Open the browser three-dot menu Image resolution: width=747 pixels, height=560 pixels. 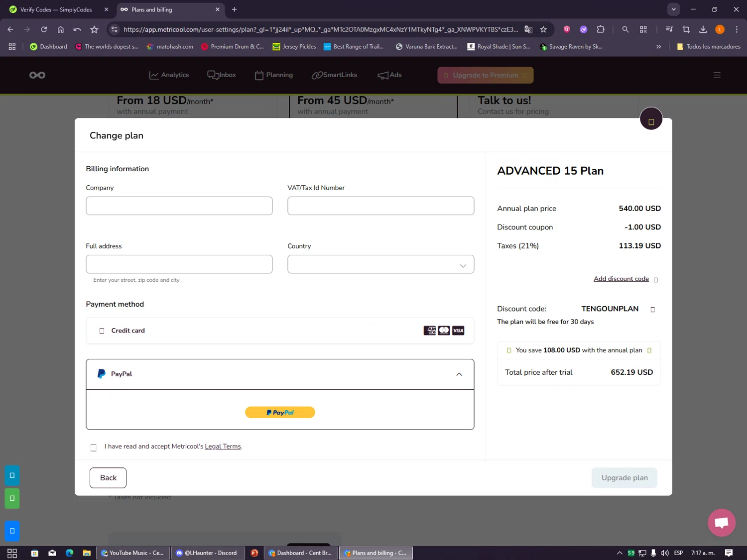[737, 29]
